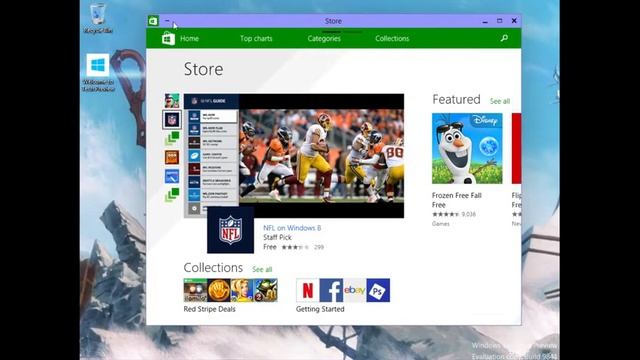Click the green monster game icon in Red Stripe Deals

(x=266, y=290)
